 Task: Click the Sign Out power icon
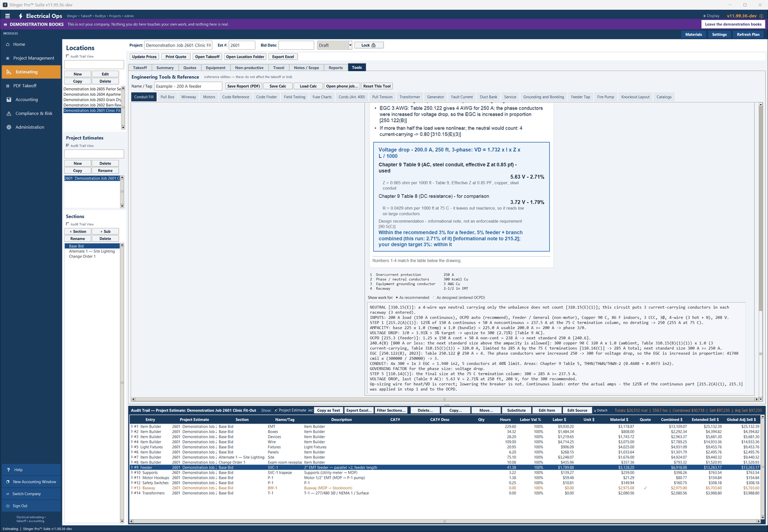(x=8, y=506)
